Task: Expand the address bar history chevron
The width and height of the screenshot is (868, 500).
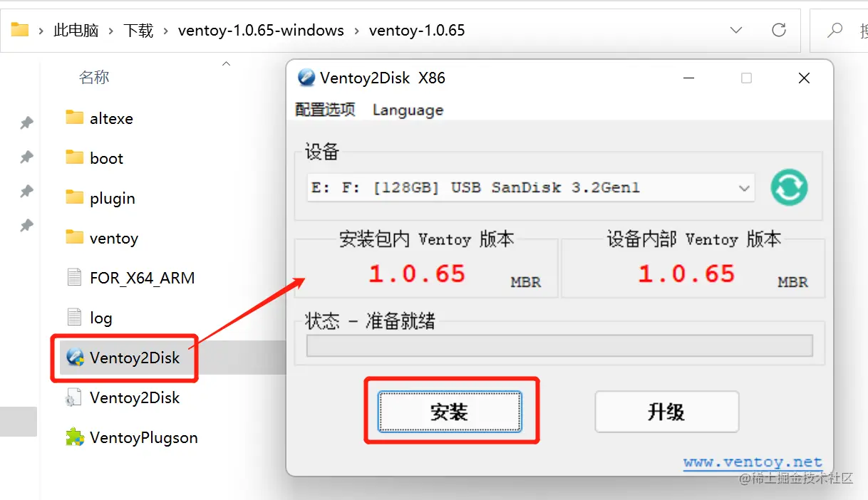Action: click(736, 30)
